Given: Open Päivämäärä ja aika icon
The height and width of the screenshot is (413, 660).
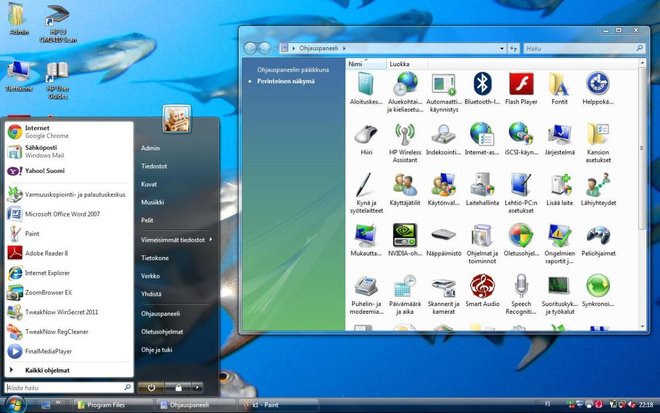Looking at the screenshot, I should [405, 286].
